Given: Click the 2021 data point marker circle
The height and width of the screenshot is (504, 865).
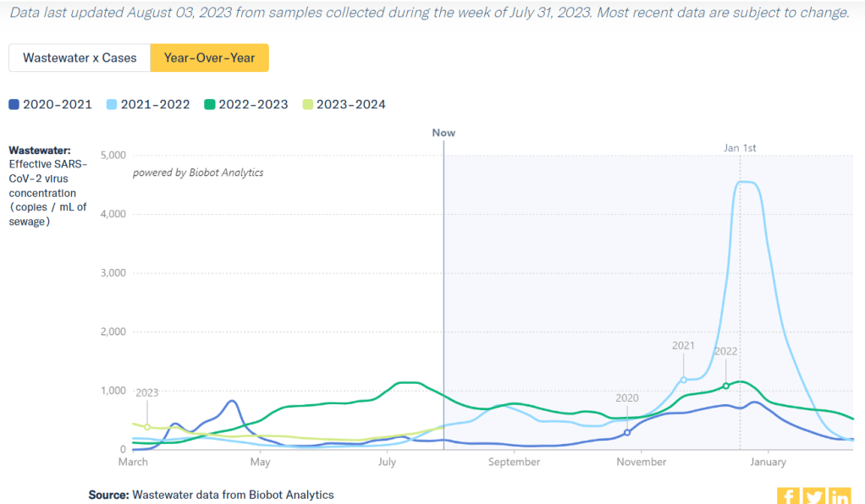Looking at the screenshot, I should point(683,380).
